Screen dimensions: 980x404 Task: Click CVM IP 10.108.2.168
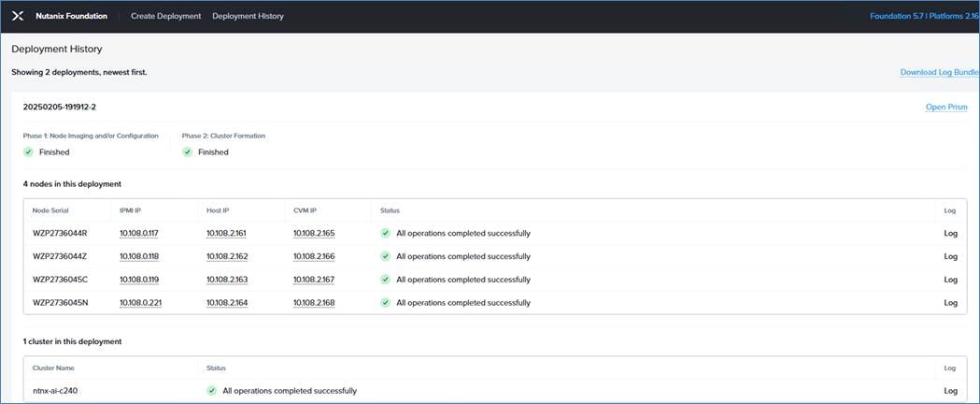pyautogui.click(x=314, y=303)
